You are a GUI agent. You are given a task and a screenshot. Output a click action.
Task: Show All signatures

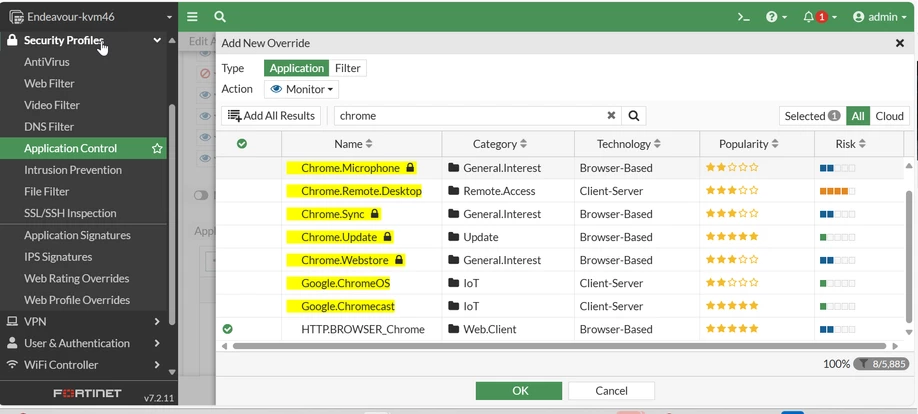tap(858, 116)
